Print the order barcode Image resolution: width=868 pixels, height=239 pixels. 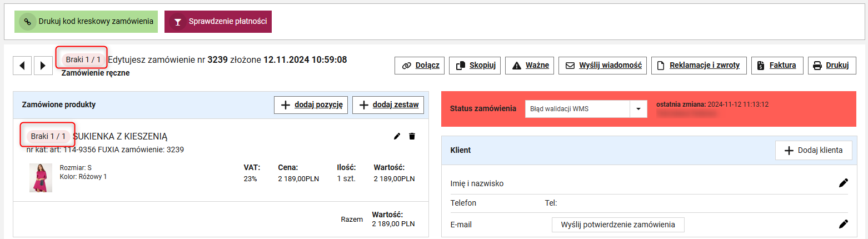(x=86, y=22)
